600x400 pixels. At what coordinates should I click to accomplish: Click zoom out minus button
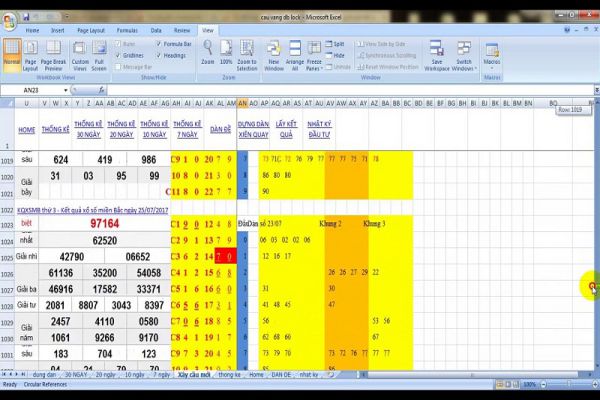pos(543,384)
